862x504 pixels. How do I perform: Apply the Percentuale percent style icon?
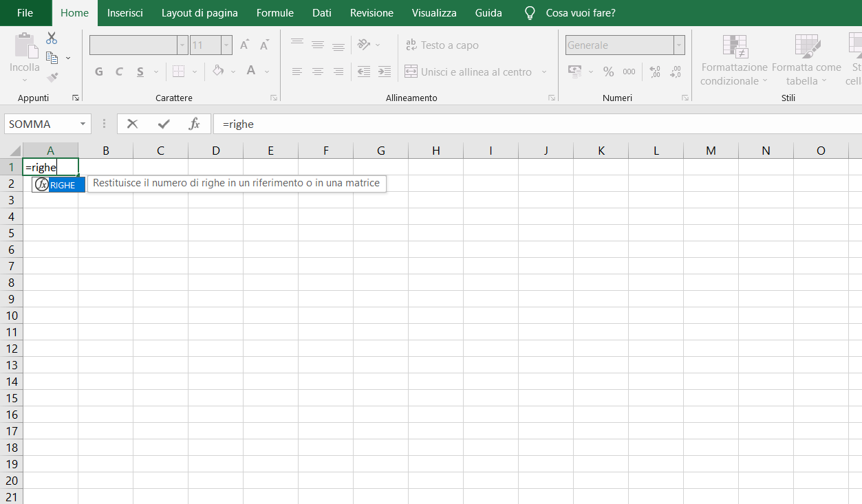608,71
